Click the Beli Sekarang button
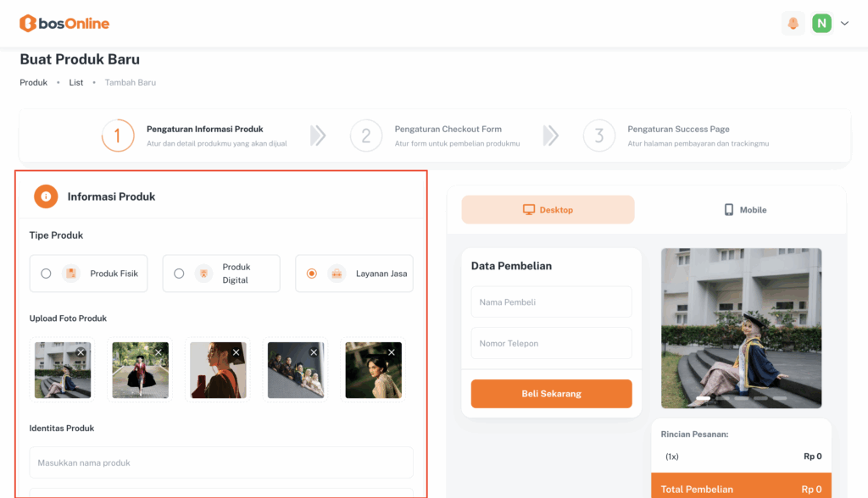 click(x=551, y=394)
